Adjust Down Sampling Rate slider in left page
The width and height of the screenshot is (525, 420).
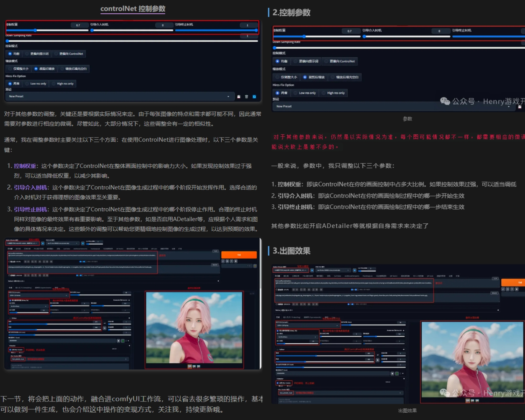[132, 41]
